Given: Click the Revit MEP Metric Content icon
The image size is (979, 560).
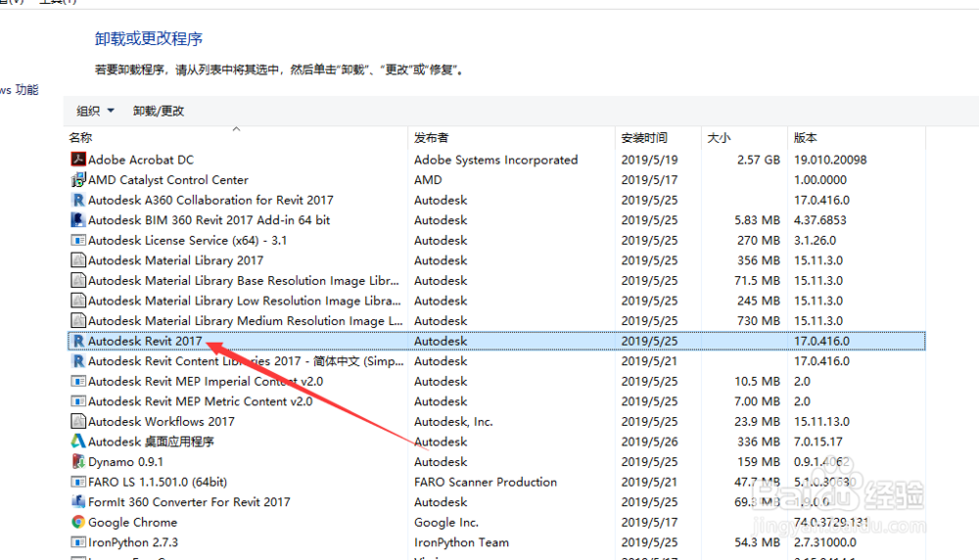Looking at the screenshot, I should tap(78, 400).
